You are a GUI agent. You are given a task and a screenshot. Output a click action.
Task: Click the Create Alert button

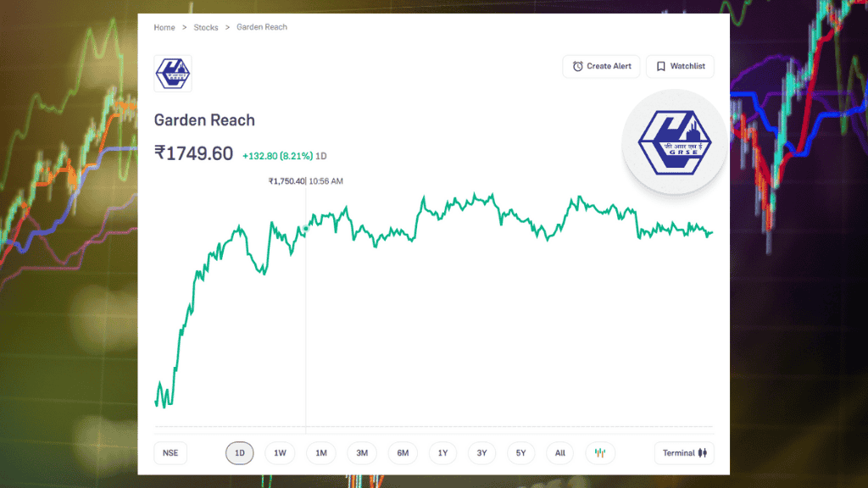tap(601, 66)
